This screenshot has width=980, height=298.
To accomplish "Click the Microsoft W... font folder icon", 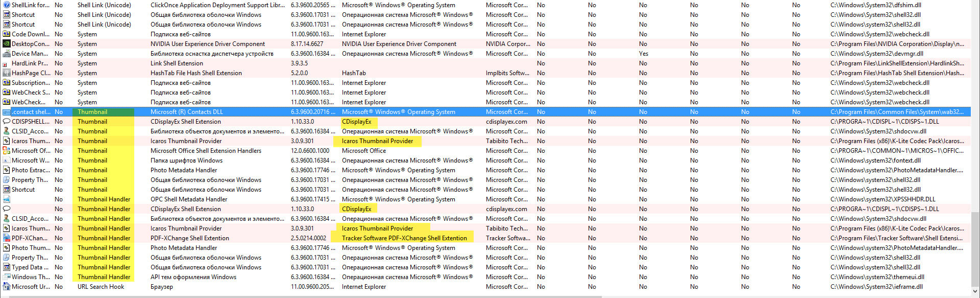I will [7, 161].
